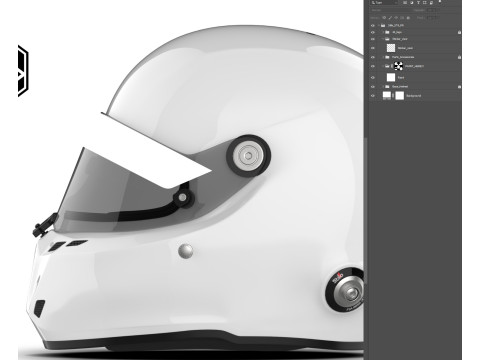Click the lock icon on Parts_accessories group
The image size is (480, 360).
tap(459, 57)
